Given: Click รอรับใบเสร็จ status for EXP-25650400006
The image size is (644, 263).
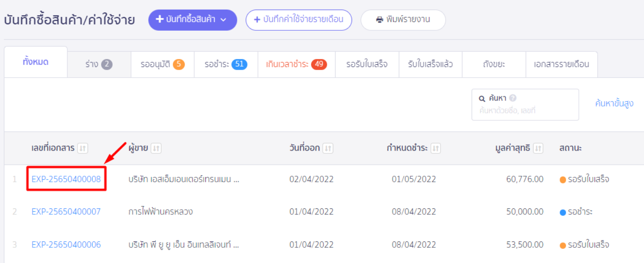Looking at the screenshot, I should 584,245.
